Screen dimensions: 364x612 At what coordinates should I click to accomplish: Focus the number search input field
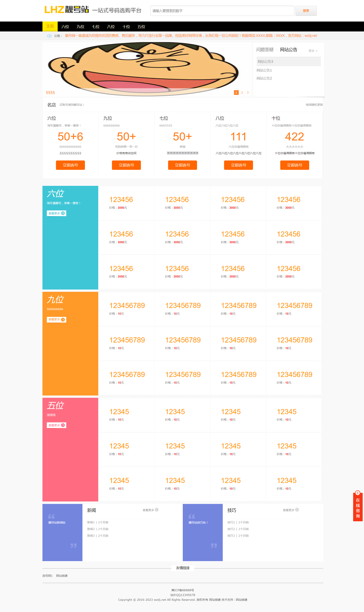click(222, 11)
